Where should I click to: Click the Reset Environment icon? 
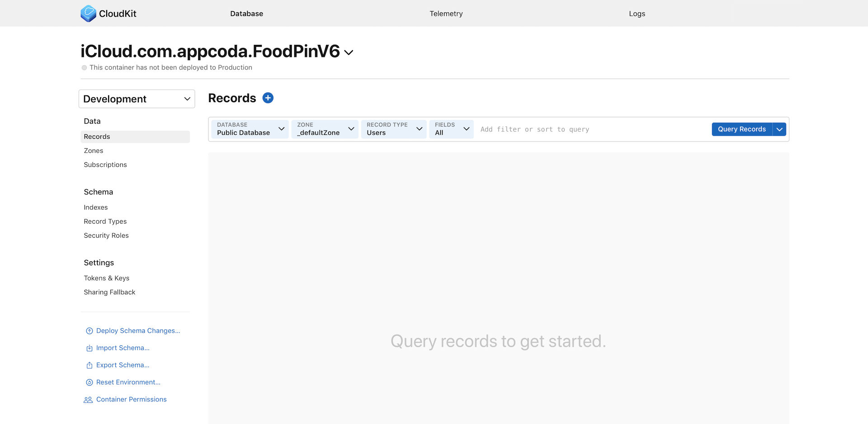[89, 382]
